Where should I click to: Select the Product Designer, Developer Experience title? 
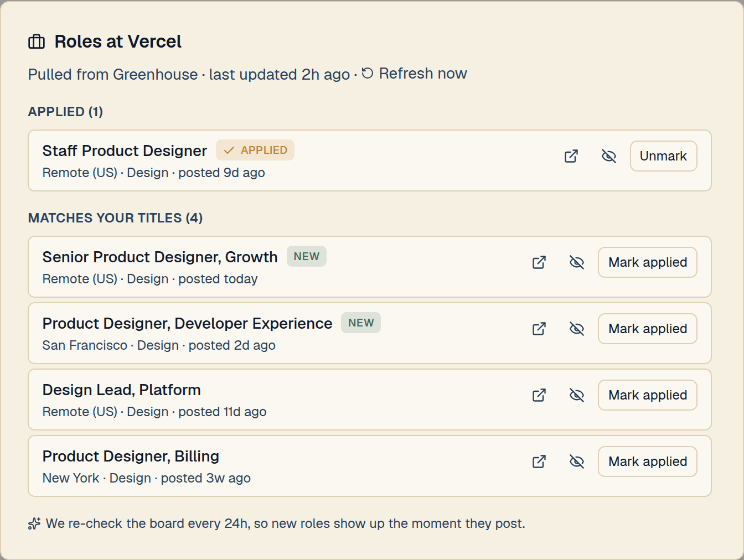click(x=187, y=323)
